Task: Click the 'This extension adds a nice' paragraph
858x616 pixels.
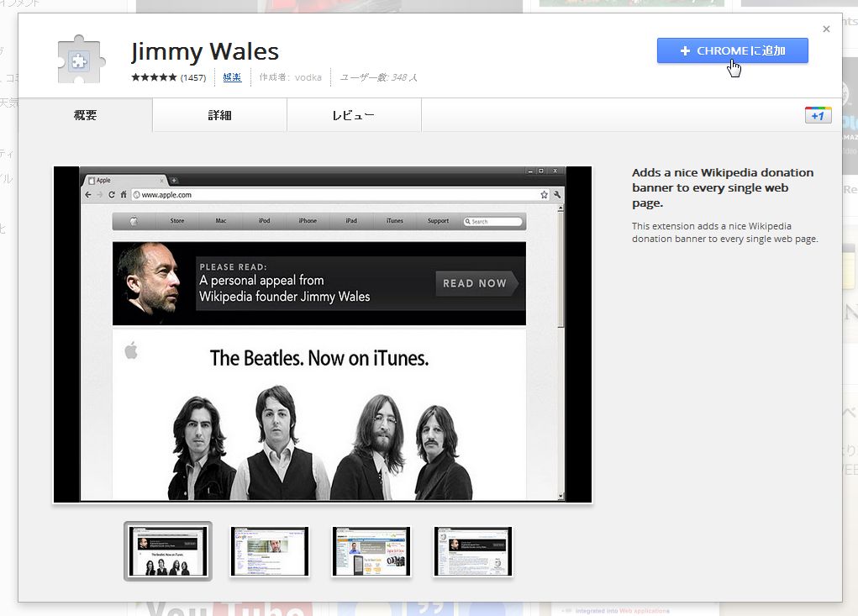Action: (724, 233)
